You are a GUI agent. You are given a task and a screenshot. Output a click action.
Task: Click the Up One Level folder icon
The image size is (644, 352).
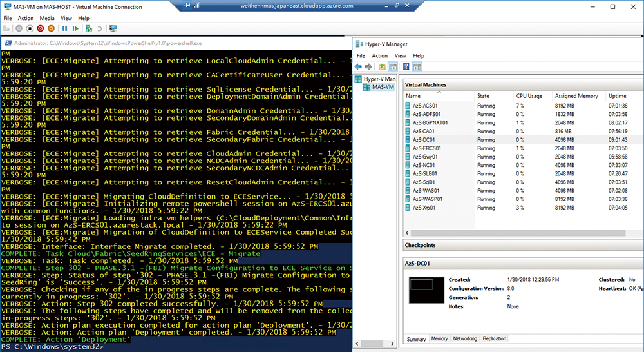point(383,66)
